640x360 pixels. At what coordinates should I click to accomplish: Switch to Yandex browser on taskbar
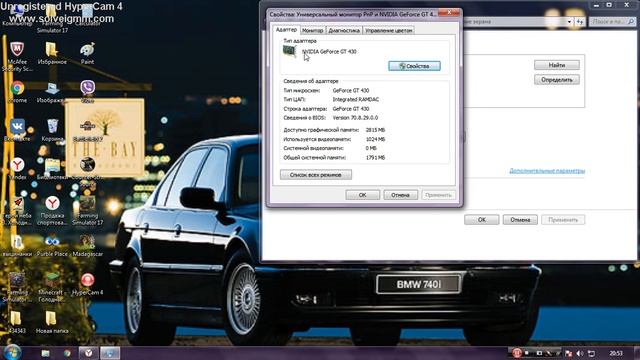point(88,353)
